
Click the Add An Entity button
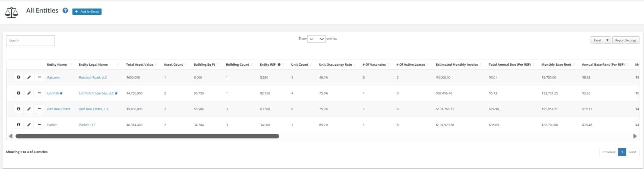coord(87,12)
